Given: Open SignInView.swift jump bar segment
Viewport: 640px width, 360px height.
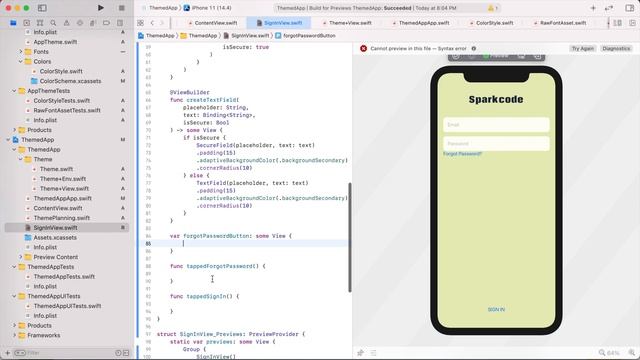Looking at the screenshot, I should 246,36.
